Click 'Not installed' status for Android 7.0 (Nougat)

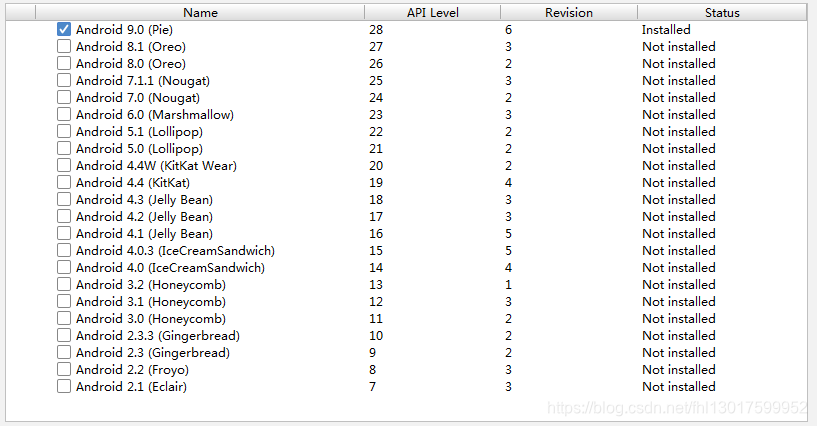coord(678,97)
